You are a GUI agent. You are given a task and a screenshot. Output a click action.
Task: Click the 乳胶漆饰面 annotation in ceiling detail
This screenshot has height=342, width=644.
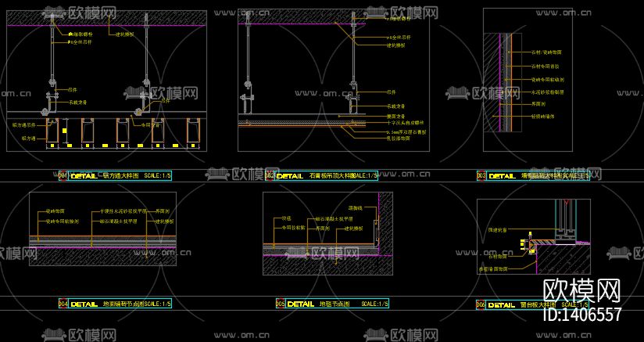pyautogui.click(x=399, y=139)
